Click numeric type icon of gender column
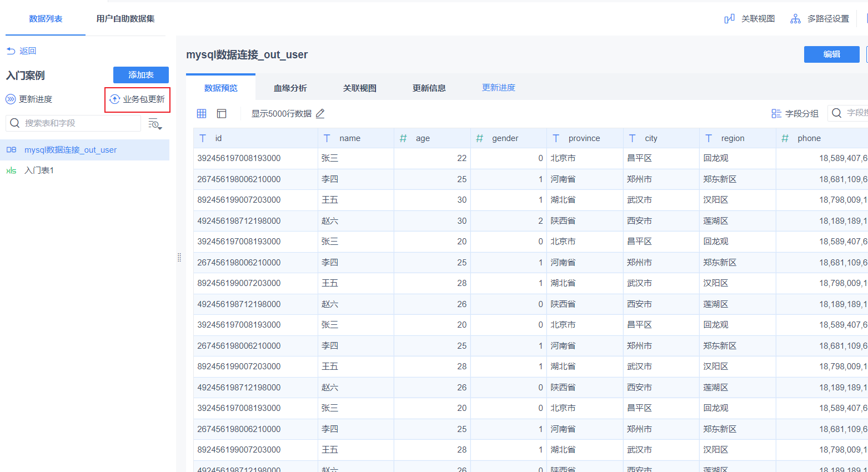This screenshot has height=472, width=868. point(479,138)
